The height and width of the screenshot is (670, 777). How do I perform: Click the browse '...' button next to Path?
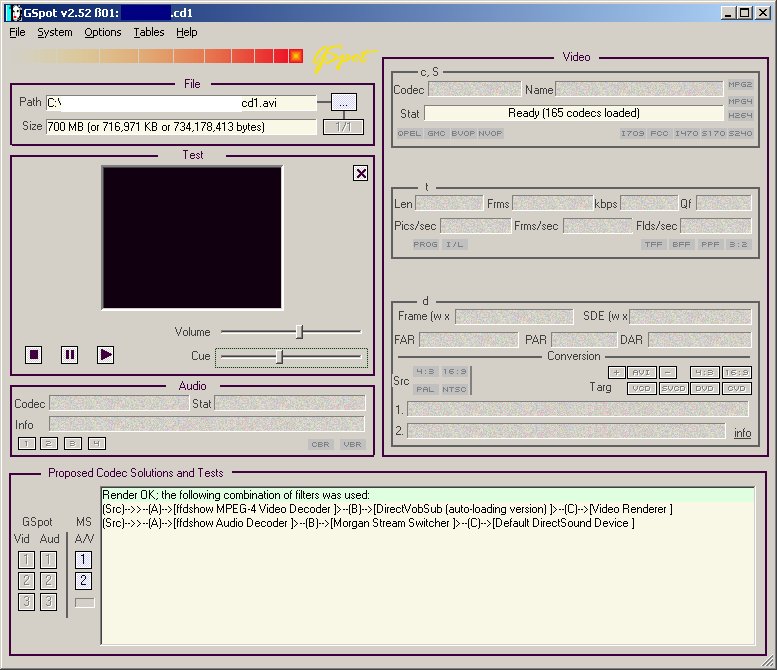tap(343, 103)
